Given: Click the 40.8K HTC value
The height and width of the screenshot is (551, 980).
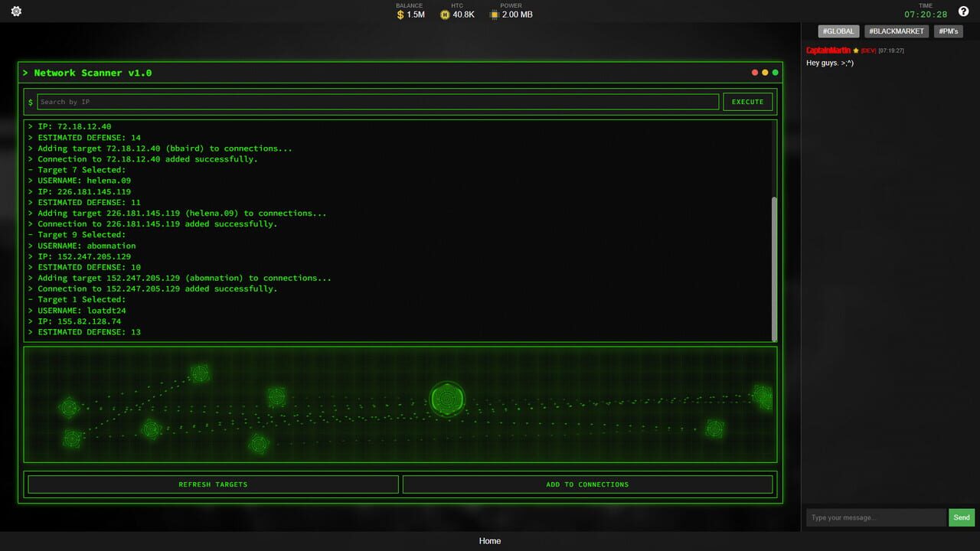Looking at the screenshot, I should [x=463, y=15].
